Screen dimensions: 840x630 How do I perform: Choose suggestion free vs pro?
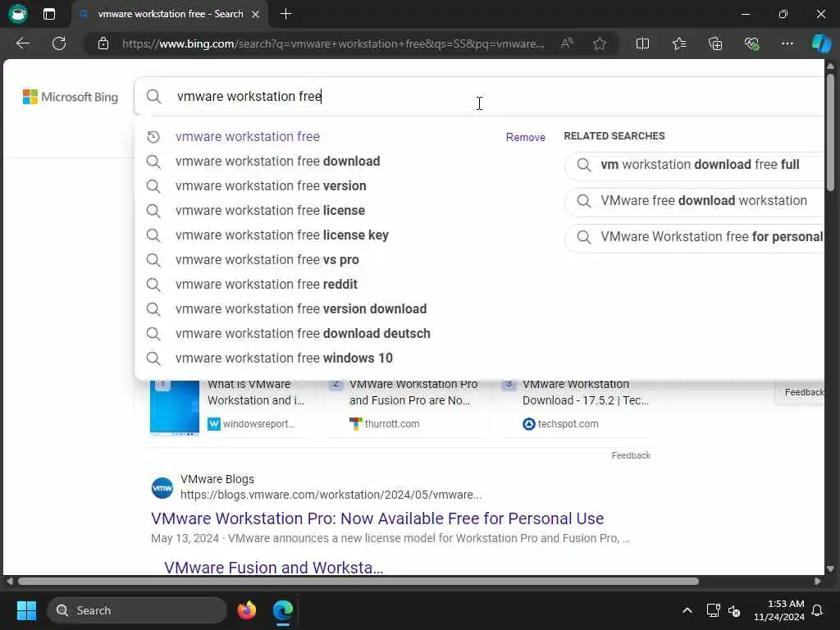267,260
